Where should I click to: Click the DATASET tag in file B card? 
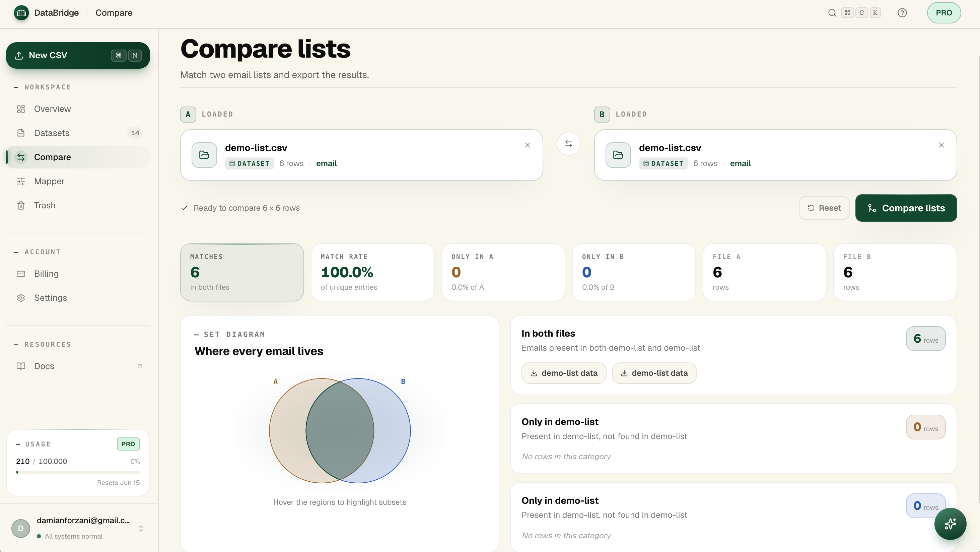coord(663,163)
